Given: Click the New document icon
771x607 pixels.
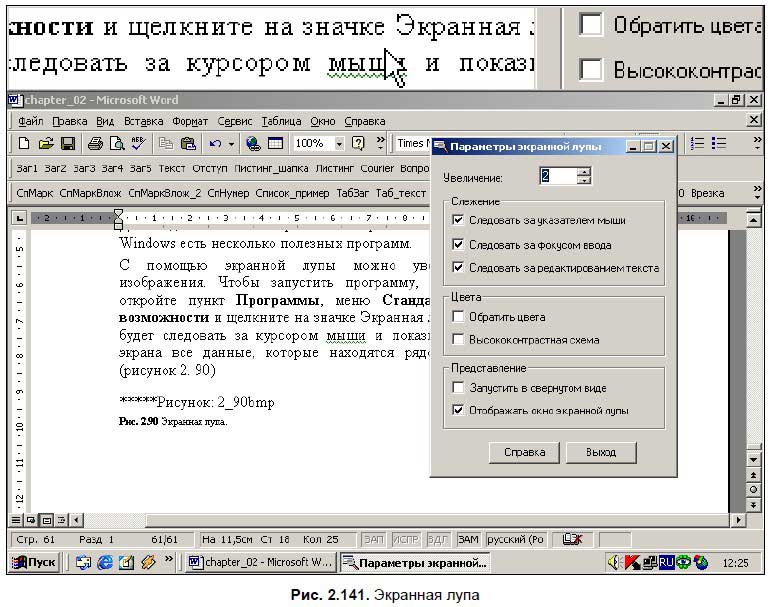Looking at the screenshot, I should [x=24, y=144].
